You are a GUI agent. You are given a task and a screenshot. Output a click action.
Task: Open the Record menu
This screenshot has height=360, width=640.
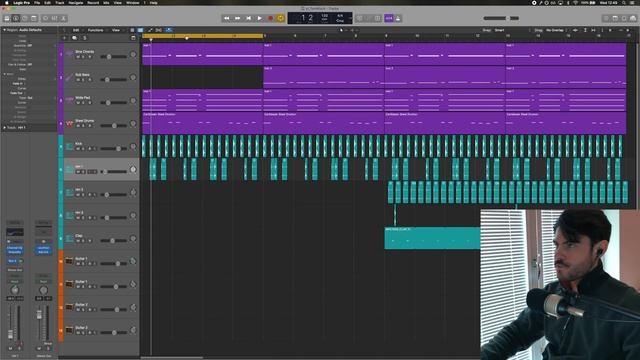click(x=93, y=2)
